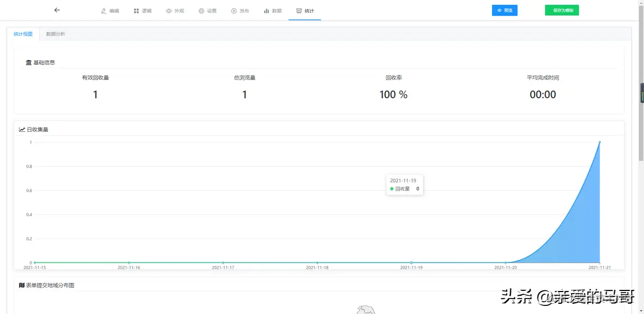The height and width of the screenshot is (314, 644).
Task: Click the chart data point for 2021-11-20
Action: tap(506, 263)
